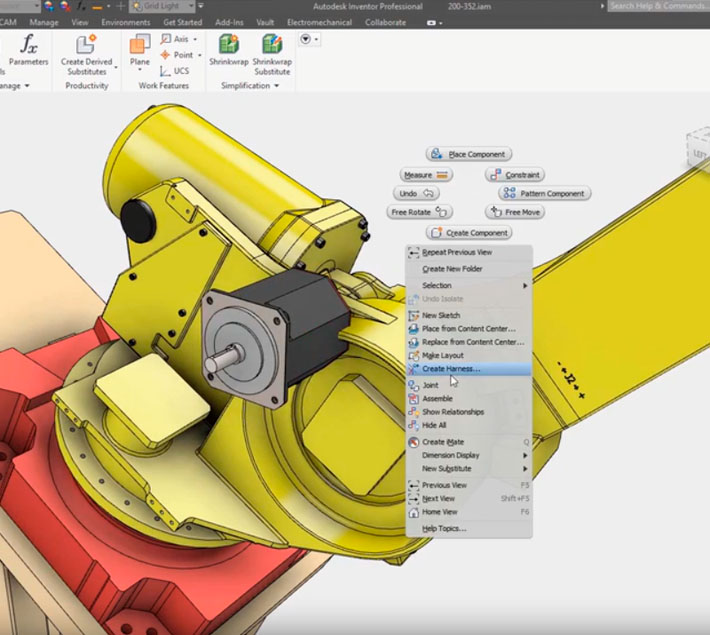The height and width of the screenshot is (635, 710).
Task: Select the Axis work feature
Action: click(174, 39)
